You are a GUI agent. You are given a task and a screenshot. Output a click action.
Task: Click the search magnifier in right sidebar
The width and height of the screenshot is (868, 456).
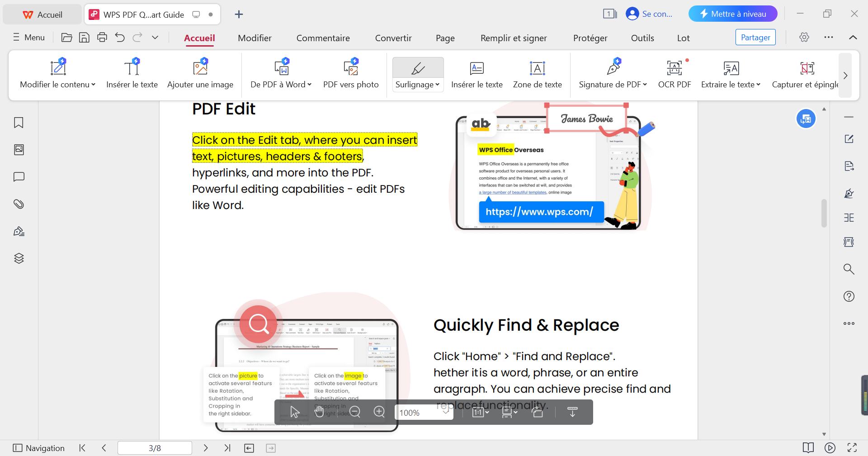point(849,269)
